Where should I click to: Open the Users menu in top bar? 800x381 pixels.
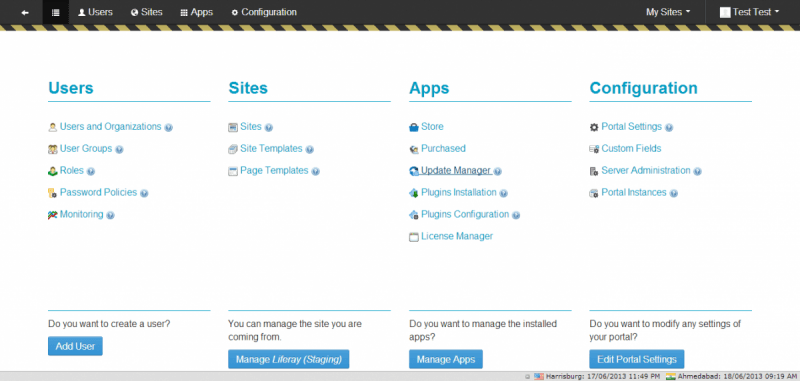coord(95,12)
